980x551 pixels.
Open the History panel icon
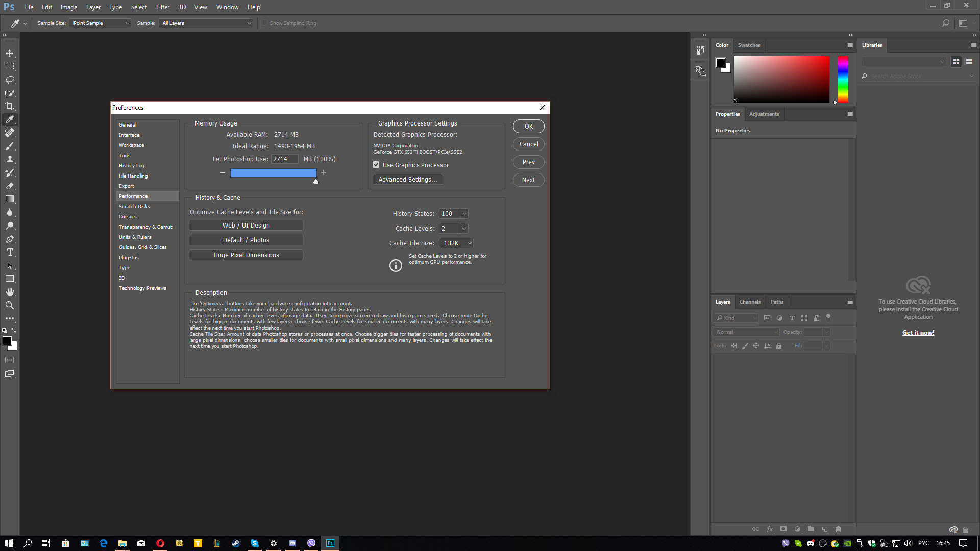point(700,50)
